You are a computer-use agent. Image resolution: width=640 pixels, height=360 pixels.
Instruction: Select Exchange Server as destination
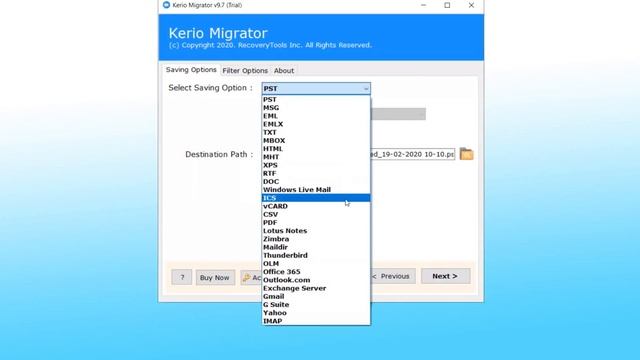click(316, 288)
